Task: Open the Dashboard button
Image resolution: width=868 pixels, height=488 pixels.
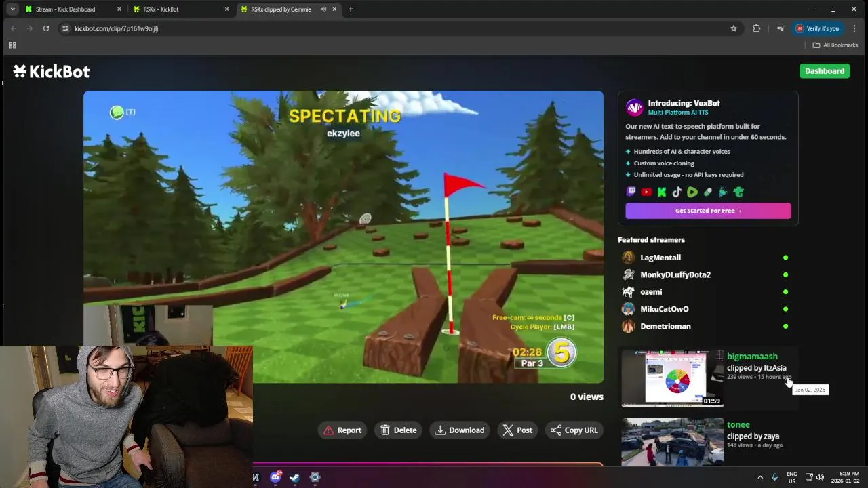Action: 825,71
